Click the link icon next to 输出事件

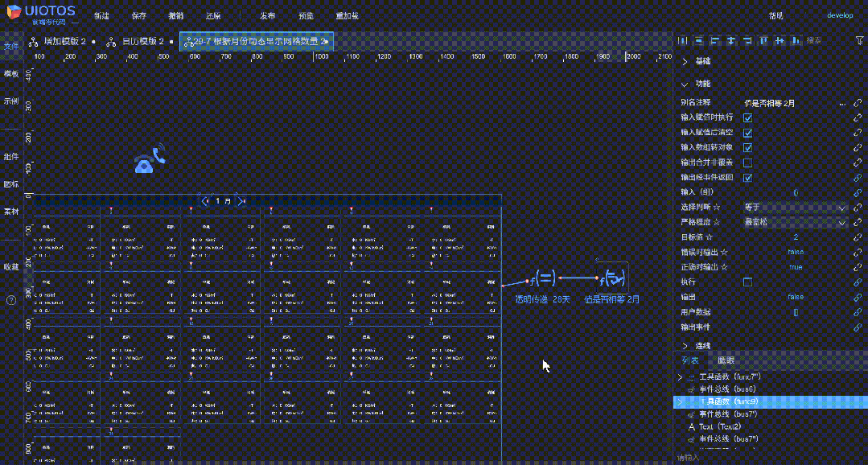click(x=858, y=327)
